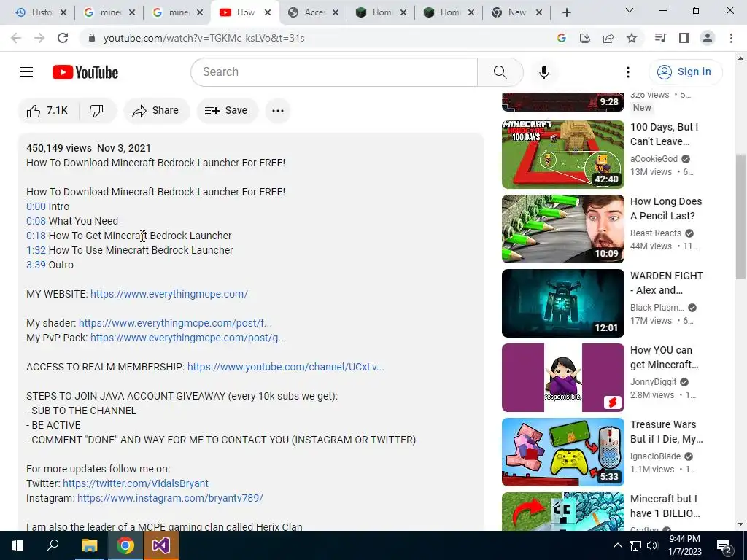Image resolution: width=747 pixels, height=560 pixels.
Task: Expand Chrome tab search dropdown
Action: tap(630, 10)
